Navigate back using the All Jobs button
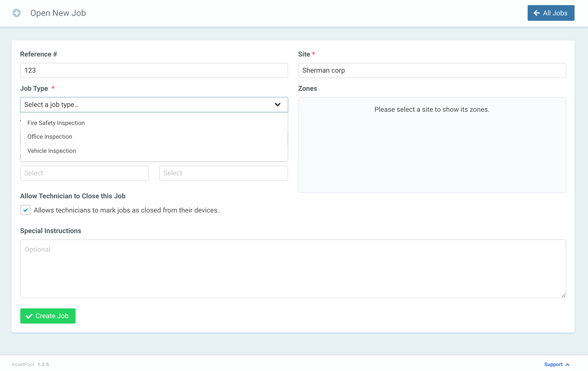The image size is (588, 371). pos(551,13)
